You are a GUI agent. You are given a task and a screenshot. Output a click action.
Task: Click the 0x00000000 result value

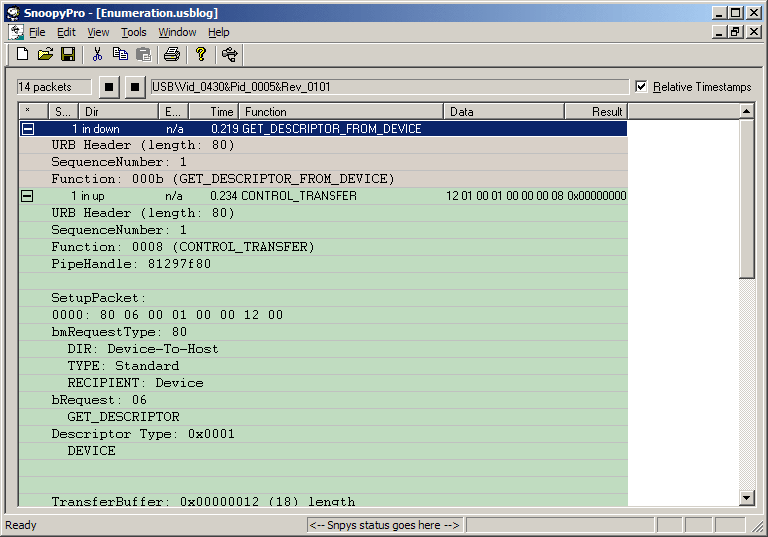click(597, 196)
